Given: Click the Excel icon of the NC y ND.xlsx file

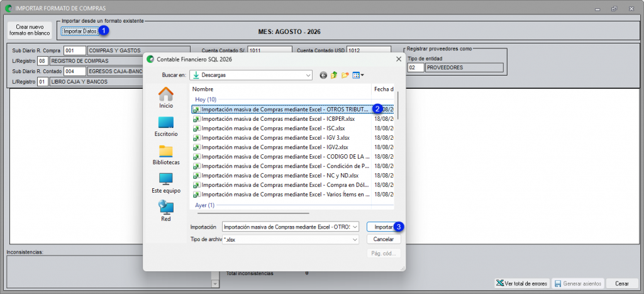Looking at the screenshot, I should [x=197, y=176].
